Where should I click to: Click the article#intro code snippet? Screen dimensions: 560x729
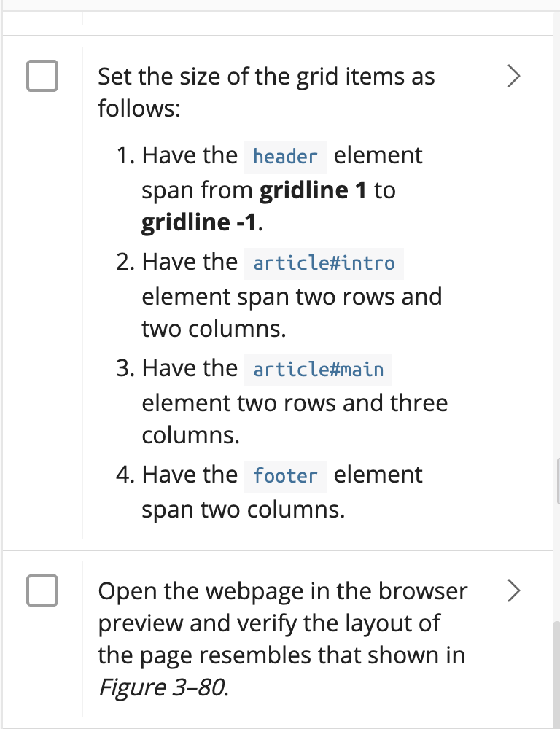[x=324, y=264]
